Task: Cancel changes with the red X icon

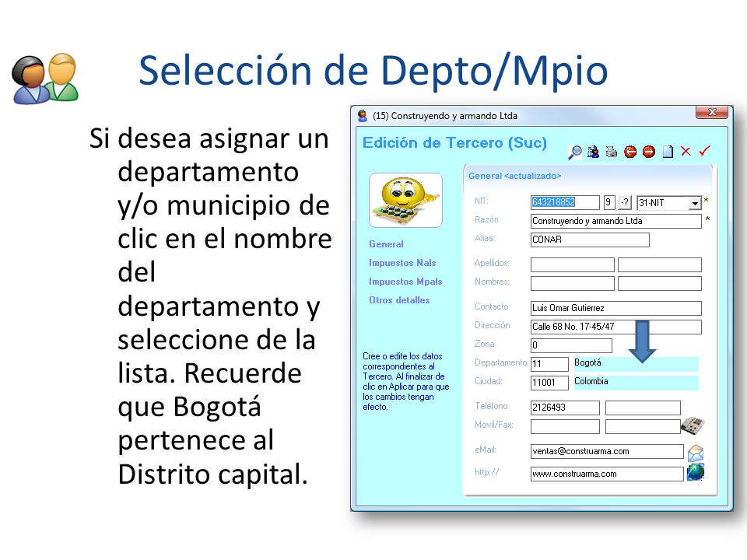Action: (686, 152)
